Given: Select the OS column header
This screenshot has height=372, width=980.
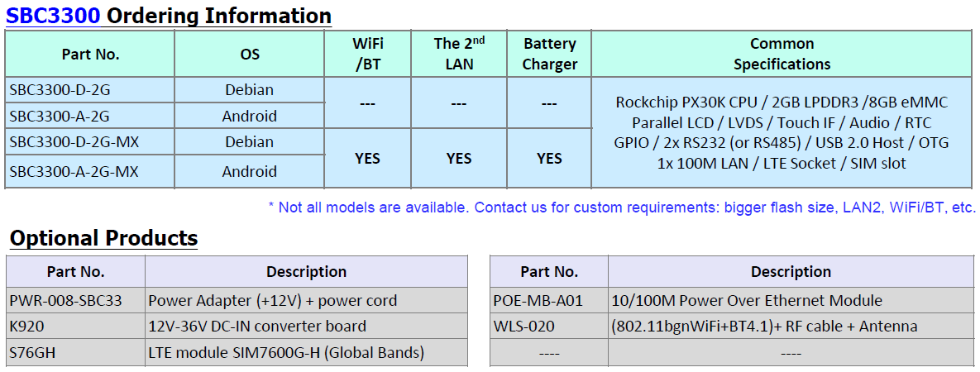Looking at the screenshot, I should coord(250,54).
